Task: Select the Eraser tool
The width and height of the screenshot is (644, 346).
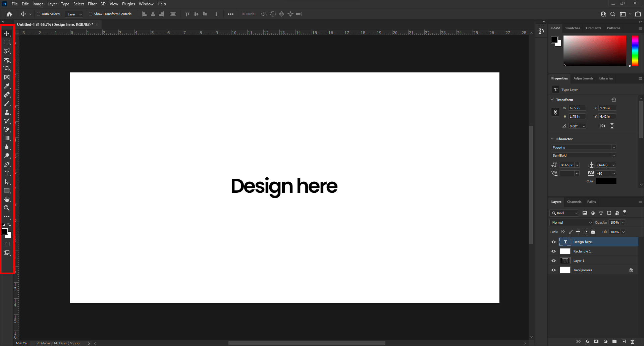Action: [x=7, y=129]
